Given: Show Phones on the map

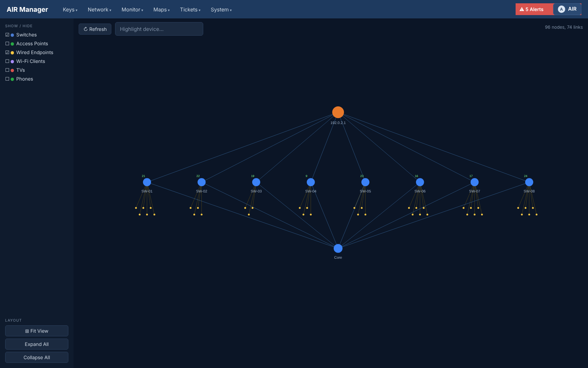Looking at the screenshot, I should point(7,79).
